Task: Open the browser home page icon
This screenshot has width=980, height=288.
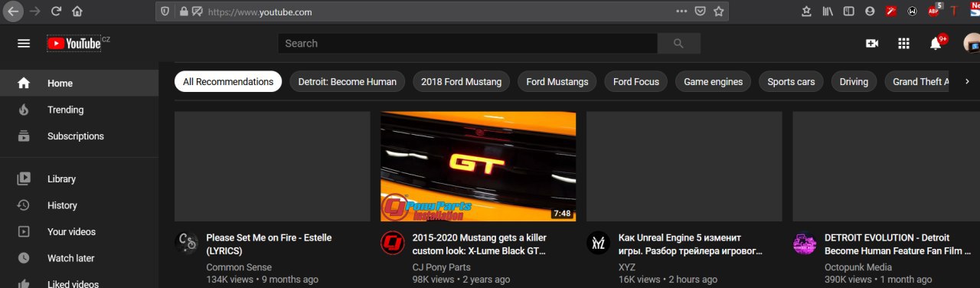Action: (77, 11)
